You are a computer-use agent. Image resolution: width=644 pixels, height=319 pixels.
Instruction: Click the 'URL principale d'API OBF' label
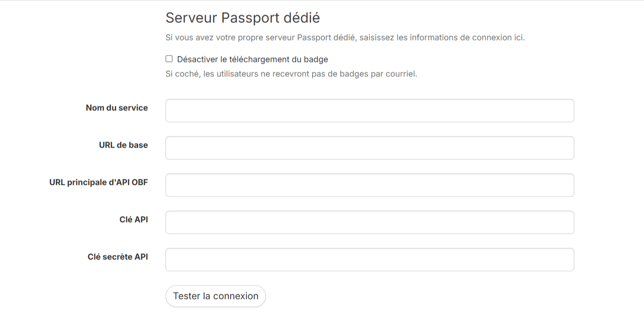(x=99, y=183)
